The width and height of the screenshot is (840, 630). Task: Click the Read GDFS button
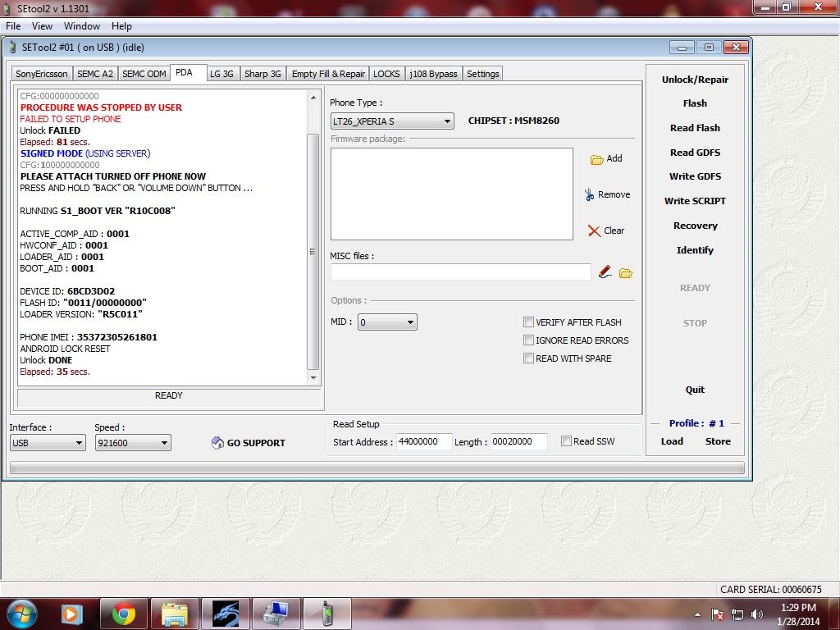(695, 153)
